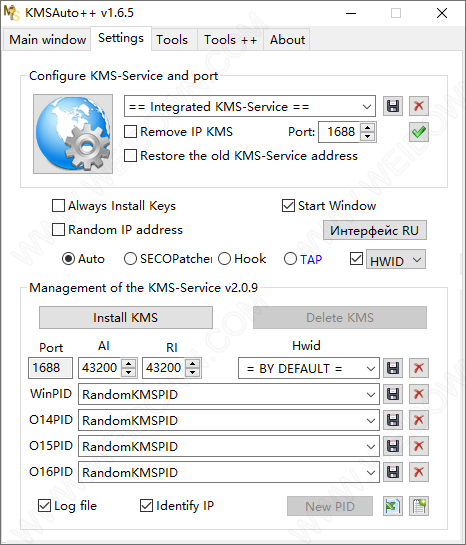The width and height of the screenshot is (466, 545).
Task: Switch to the Main window tab
Action: (48, 40)
